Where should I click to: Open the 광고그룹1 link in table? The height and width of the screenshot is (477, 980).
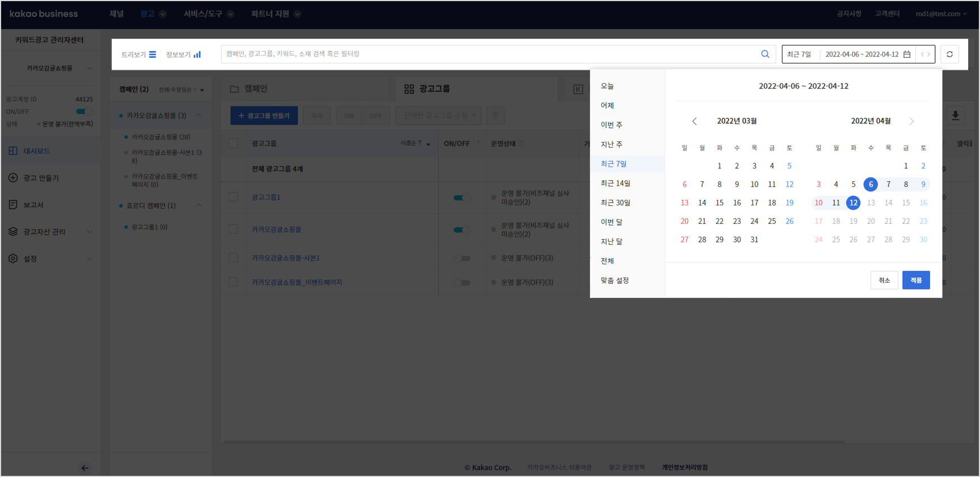266,198
